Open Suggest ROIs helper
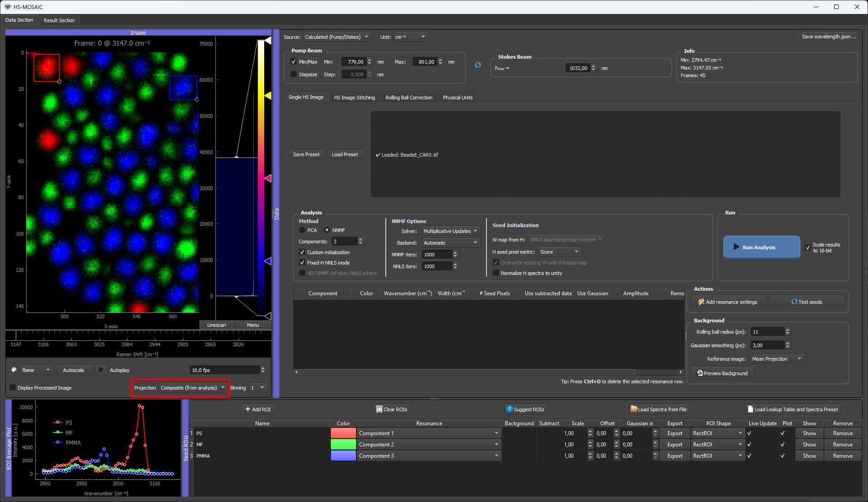This screenshot has width=868, height=502. [x=525, y=409]
